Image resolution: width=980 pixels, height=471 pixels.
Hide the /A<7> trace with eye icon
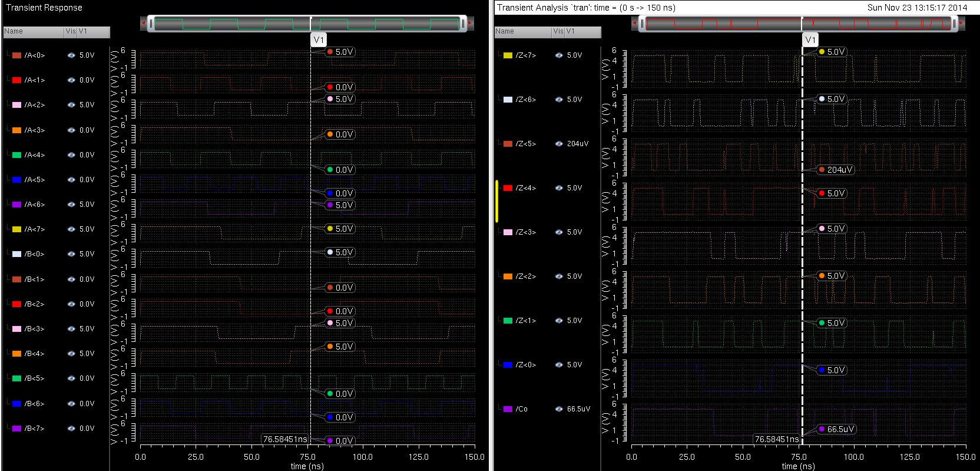point(71,229)
